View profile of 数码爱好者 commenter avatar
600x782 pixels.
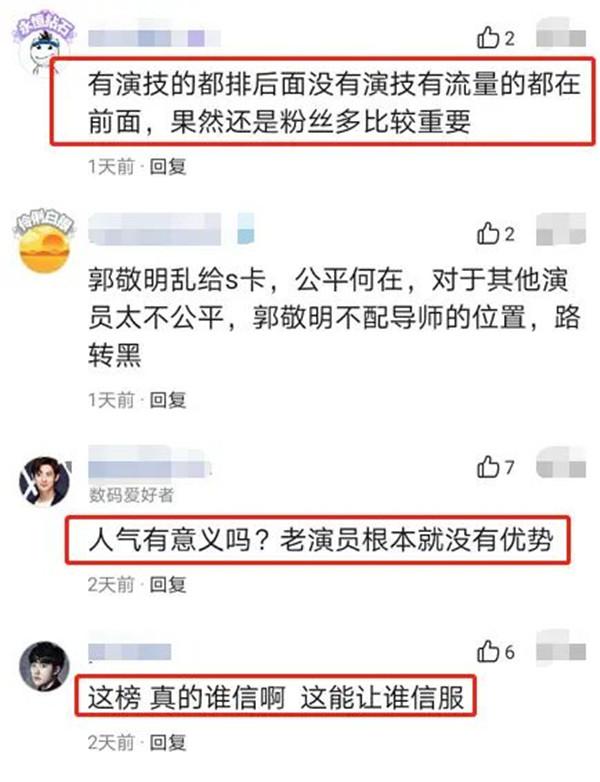tap(44, 481)
